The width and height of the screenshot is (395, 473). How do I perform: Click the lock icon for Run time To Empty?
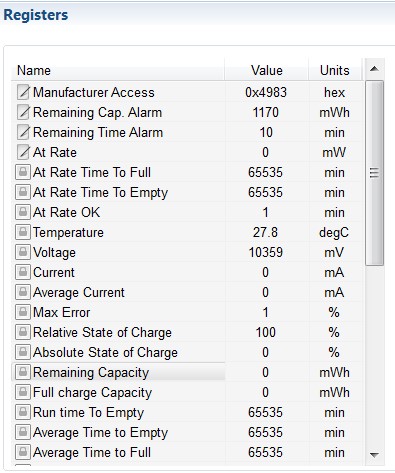click(23, 412)
